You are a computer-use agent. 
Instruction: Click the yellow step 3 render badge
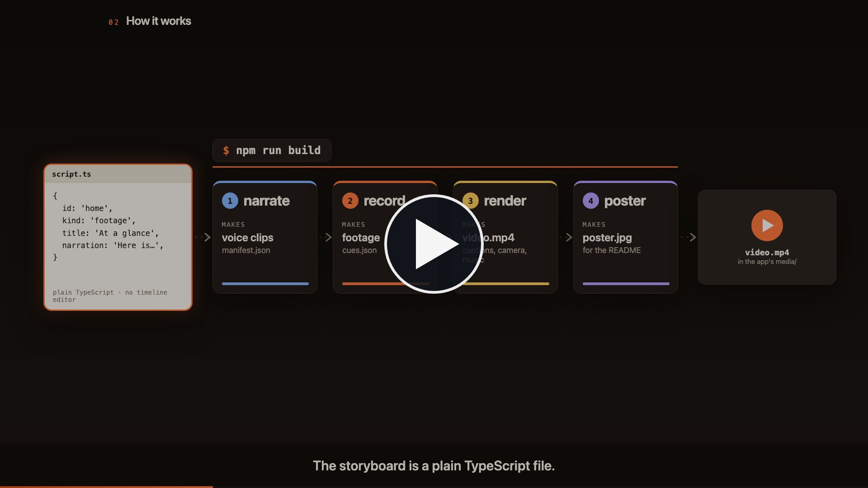click(x=470, y=201)
